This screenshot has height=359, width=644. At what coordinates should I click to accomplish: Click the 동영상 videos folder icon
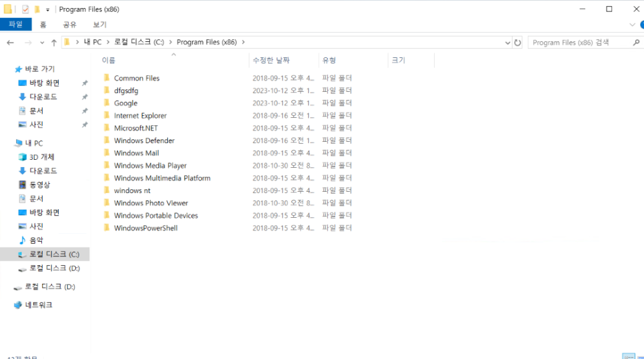23,184
